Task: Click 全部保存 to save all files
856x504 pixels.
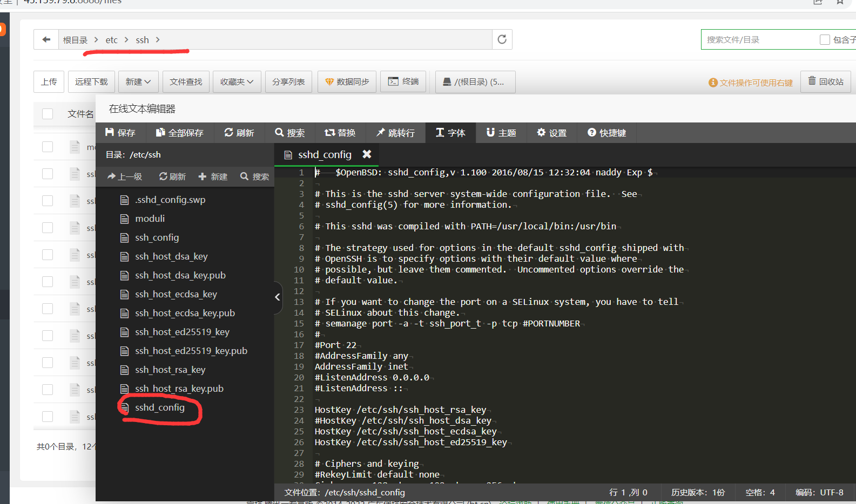Action: [179, 133]
